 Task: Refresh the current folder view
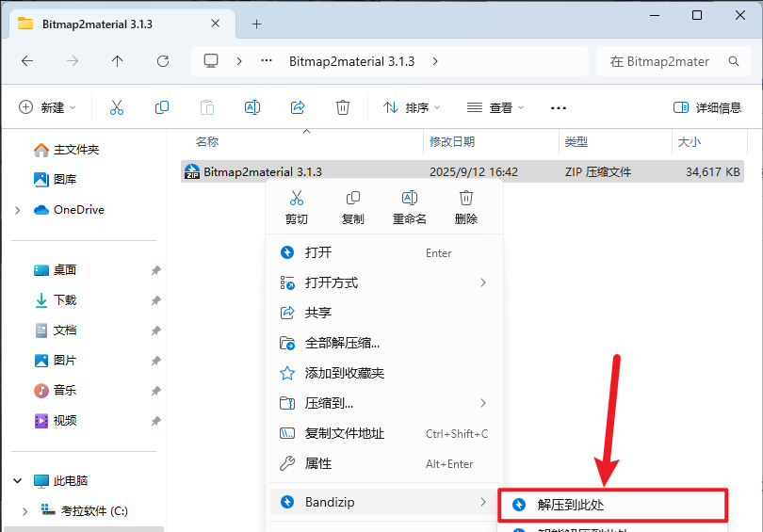163,61
